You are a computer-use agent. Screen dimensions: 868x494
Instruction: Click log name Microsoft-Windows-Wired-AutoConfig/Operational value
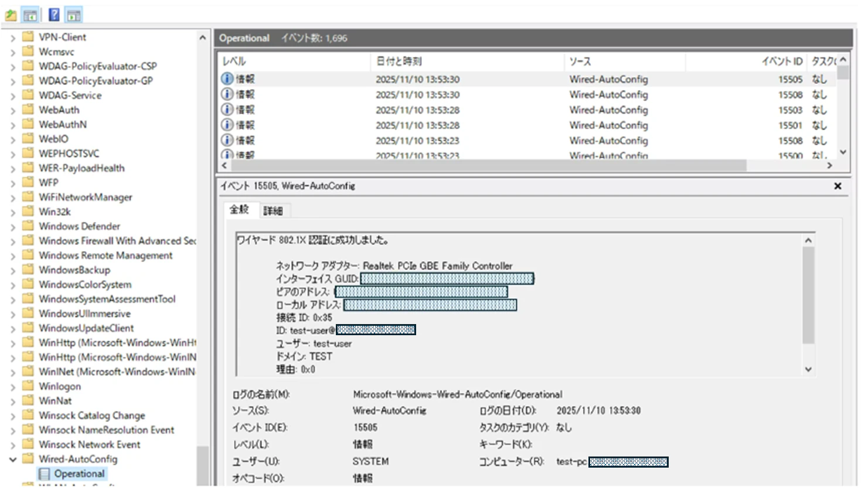click(x=457, y=394)
